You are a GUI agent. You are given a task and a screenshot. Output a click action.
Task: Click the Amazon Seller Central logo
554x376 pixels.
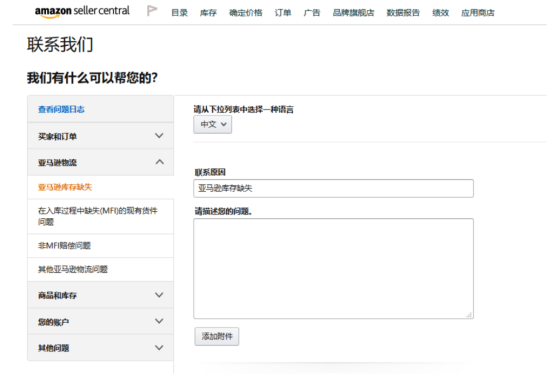pyautogui.click(x=82, y=12)
